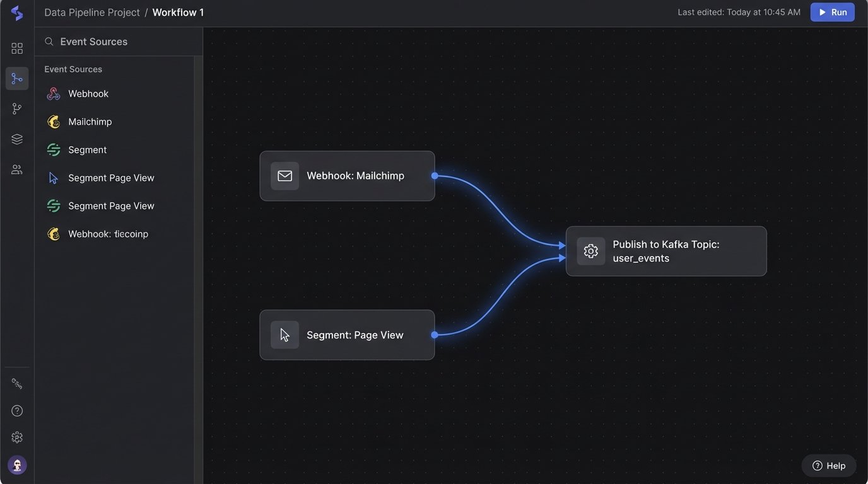Click the Help button at bottom right
The image size is (868, 484).
click(x=828, y=466)
